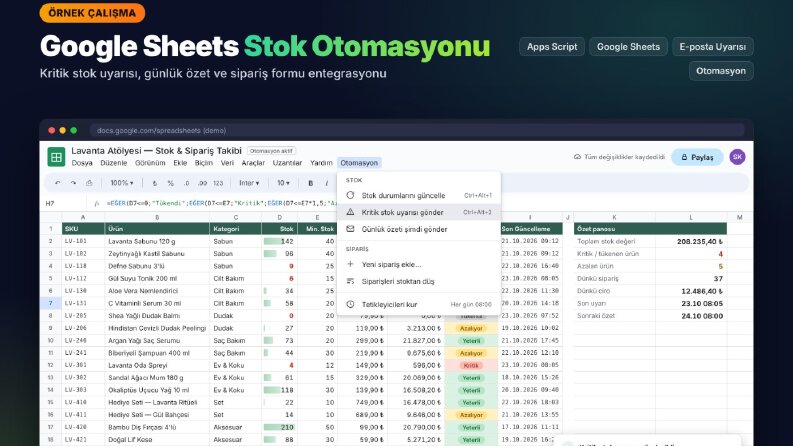Open the Biçim menu
793x446 pixels.
point(204,163)
